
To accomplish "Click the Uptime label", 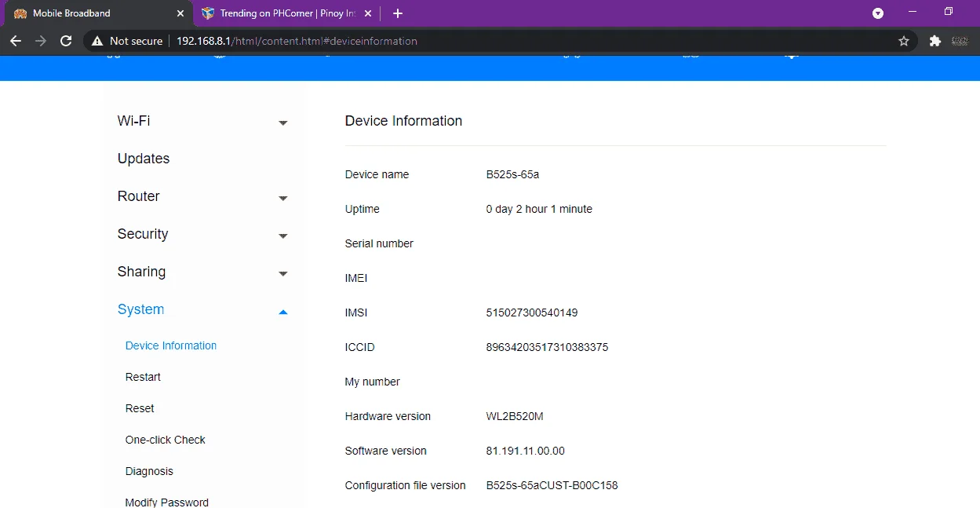I will [362, 209].
